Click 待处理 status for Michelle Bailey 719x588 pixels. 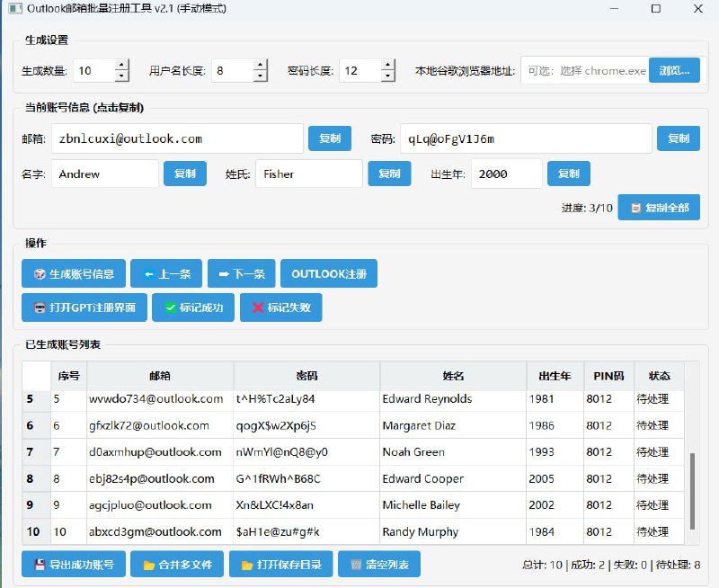[x=660, y=505]
